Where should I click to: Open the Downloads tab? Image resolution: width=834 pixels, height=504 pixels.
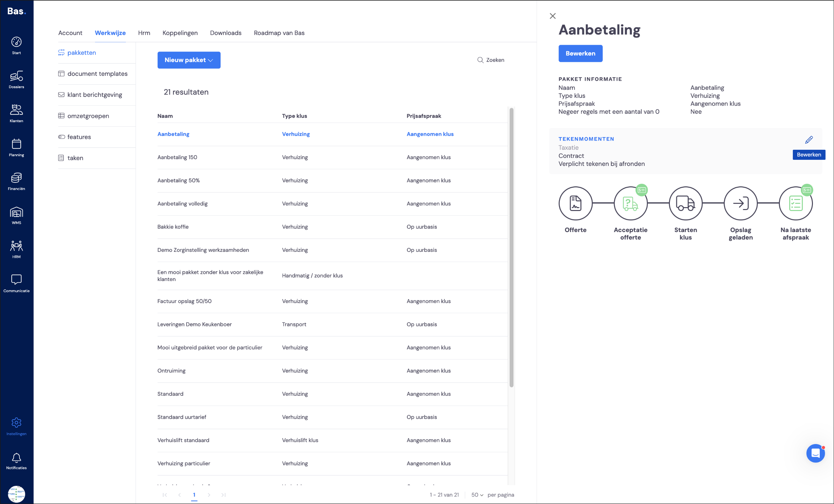click(x=226, y=33)
